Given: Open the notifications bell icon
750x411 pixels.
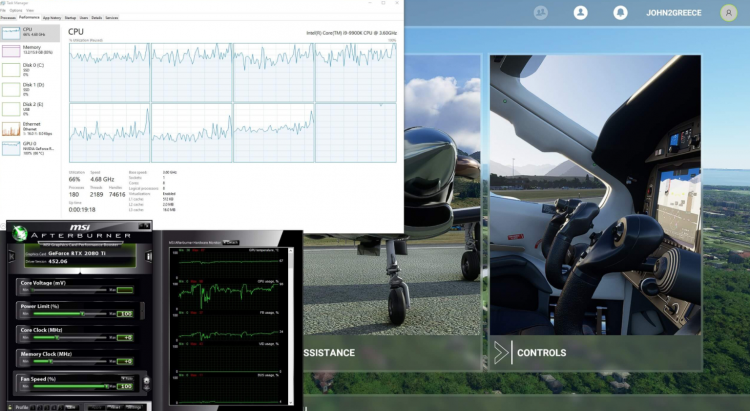Looking at the screenshot, I should [620, 13].
